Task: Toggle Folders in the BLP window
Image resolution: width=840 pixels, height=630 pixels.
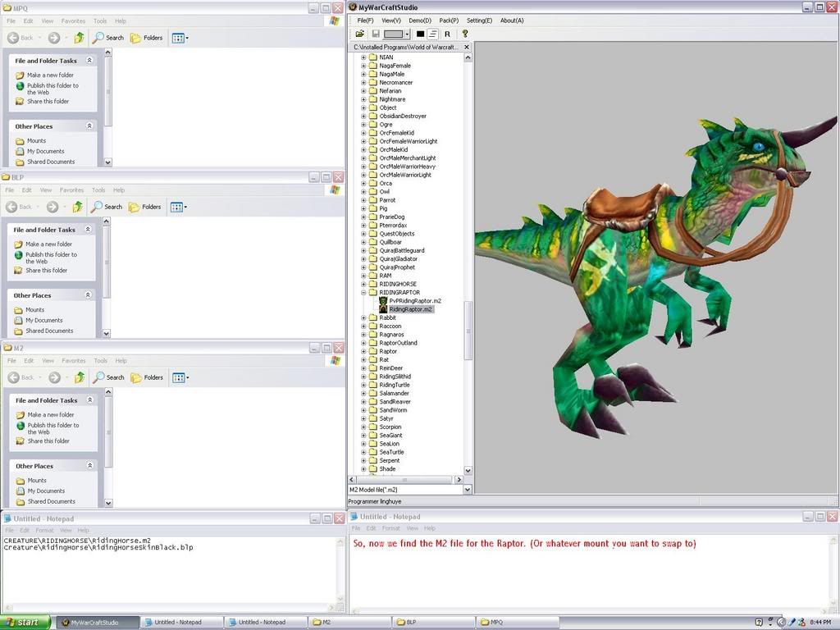Action: (x=144, y=207)
